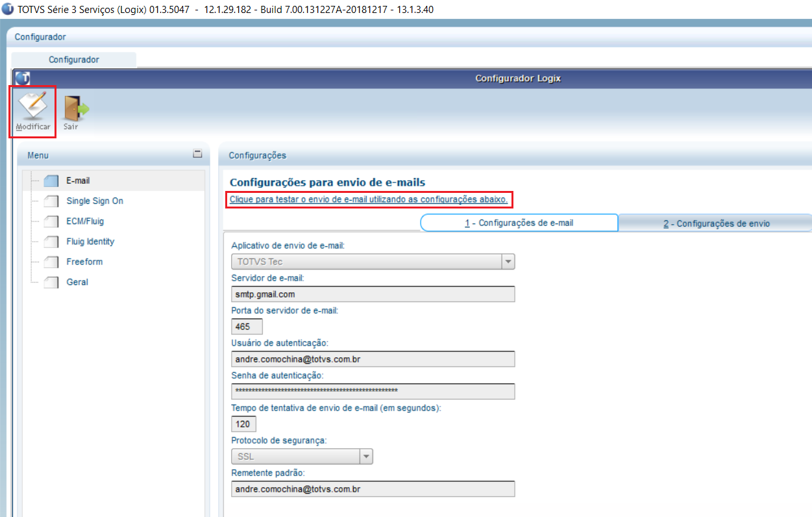Image resolution: width=812 pixels, height=517 pixels.
Task: Click the TOTVS logo in Configurador Logix header
Action: [23, 78]
